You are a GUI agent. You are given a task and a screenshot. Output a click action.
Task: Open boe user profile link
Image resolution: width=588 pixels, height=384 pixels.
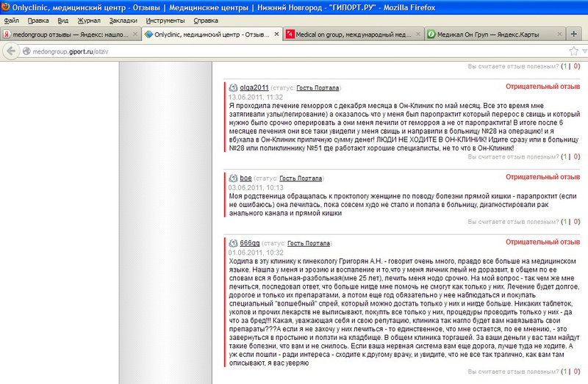coord(245,178)
